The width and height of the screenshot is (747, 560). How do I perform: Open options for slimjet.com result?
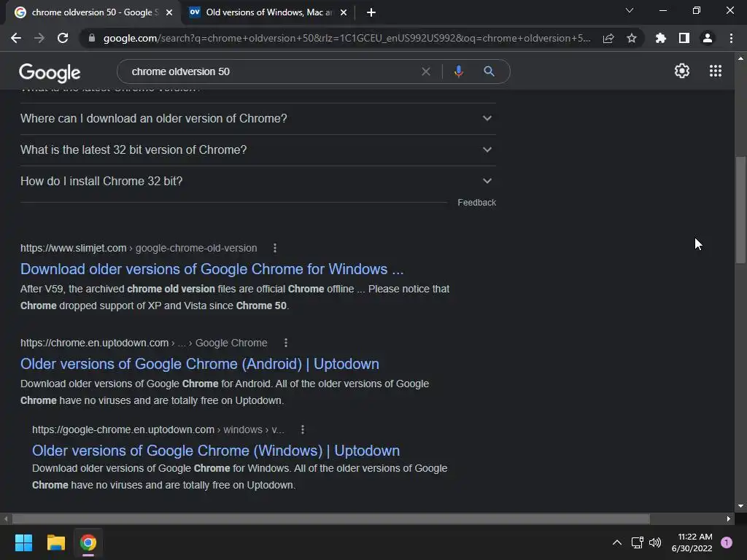[275, 248]
